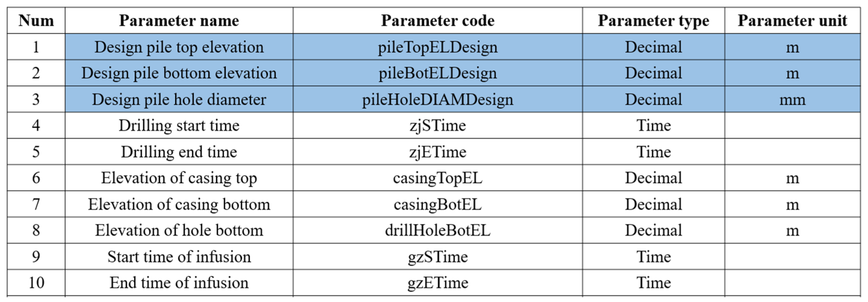The image size is (868, 302).
Task: Click the 'Parameter type' column header
Action: coord(653,21)
